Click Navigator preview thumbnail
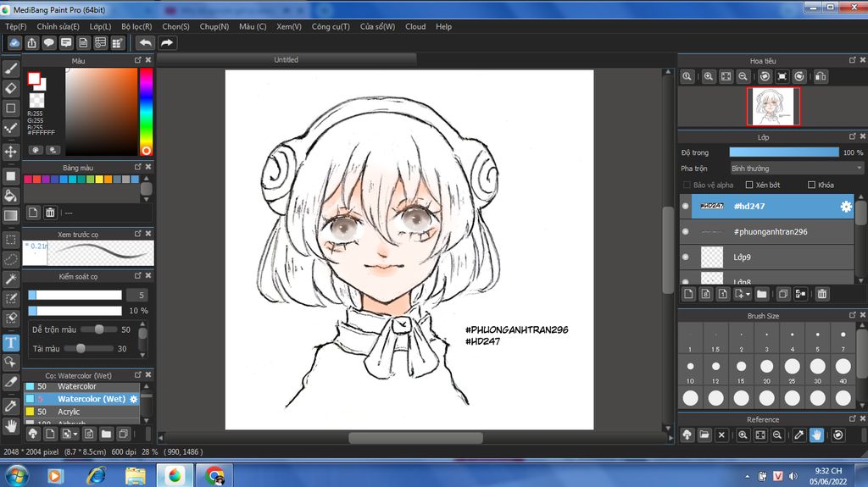The width and height of the screenshot is (868, 487). click(773, 106)
